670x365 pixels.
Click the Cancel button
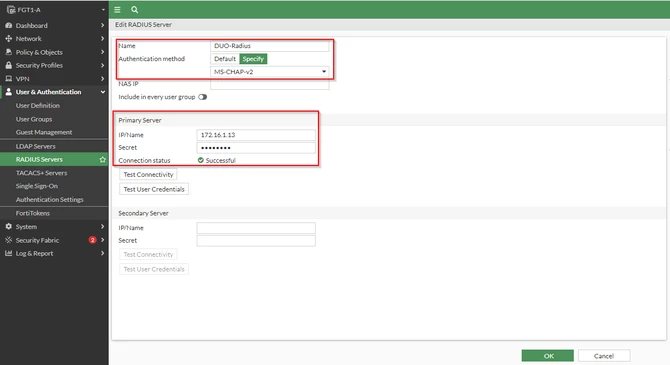click(604, 356)
